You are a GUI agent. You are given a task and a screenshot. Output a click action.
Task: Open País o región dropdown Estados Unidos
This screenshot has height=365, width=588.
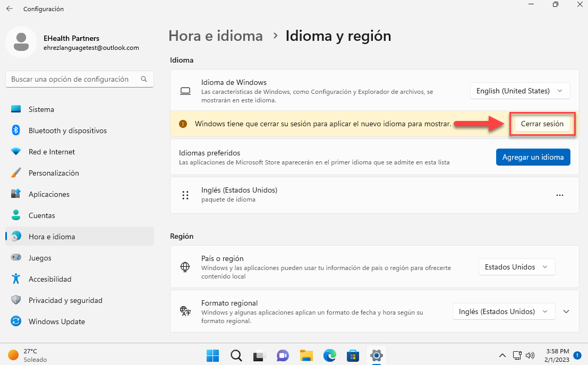[x=517, y=267]
